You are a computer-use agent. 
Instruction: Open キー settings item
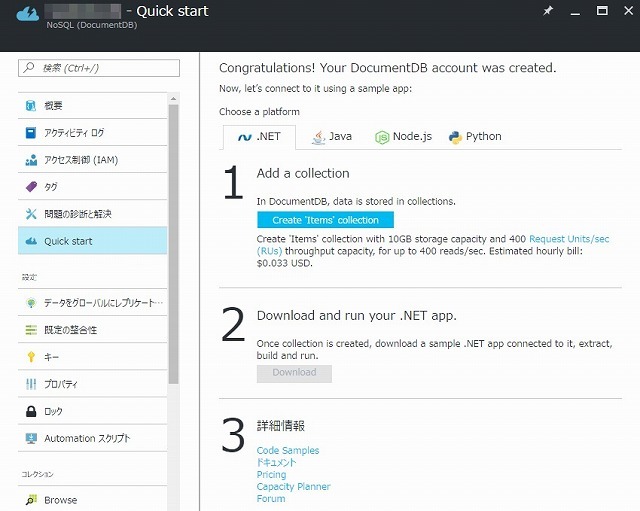tap(93, 357)
